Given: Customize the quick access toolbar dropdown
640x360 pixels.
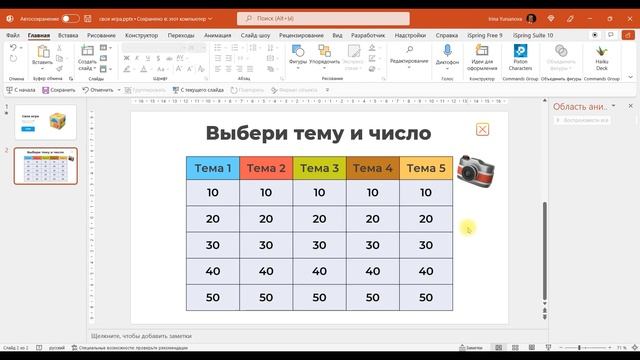Looking at the screenshot, I should (x=327, y=90).
